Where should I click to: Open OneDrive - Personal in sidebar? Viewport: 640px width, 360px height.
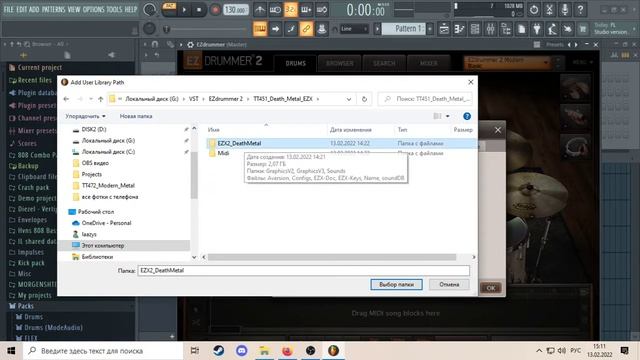pos(106,223)
